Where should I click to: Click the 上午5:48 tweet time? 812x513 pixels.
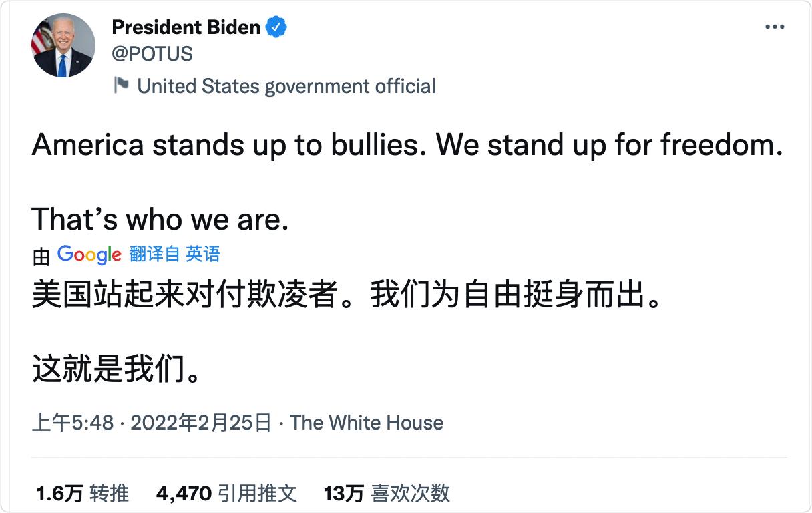[x=73, y=423]
